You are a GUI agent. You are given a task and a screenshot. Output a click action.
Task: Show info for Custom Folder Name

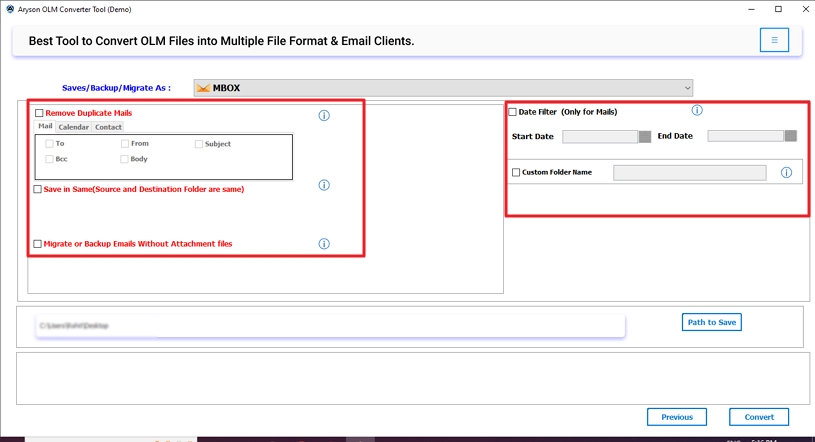[786, 173]
